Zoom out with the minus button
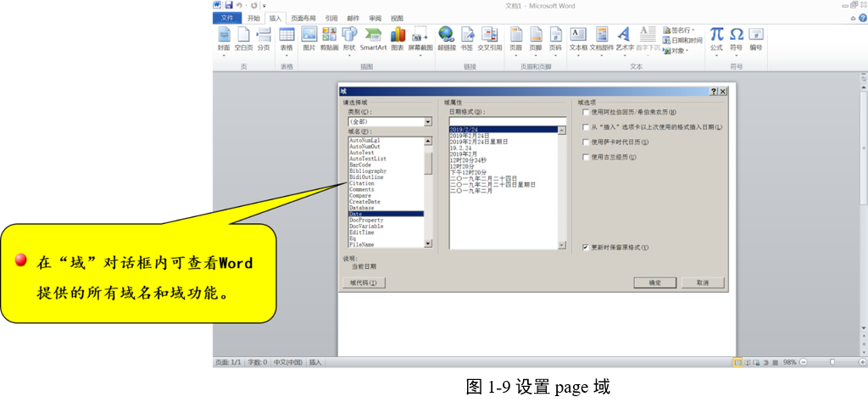 coord(804,362)
